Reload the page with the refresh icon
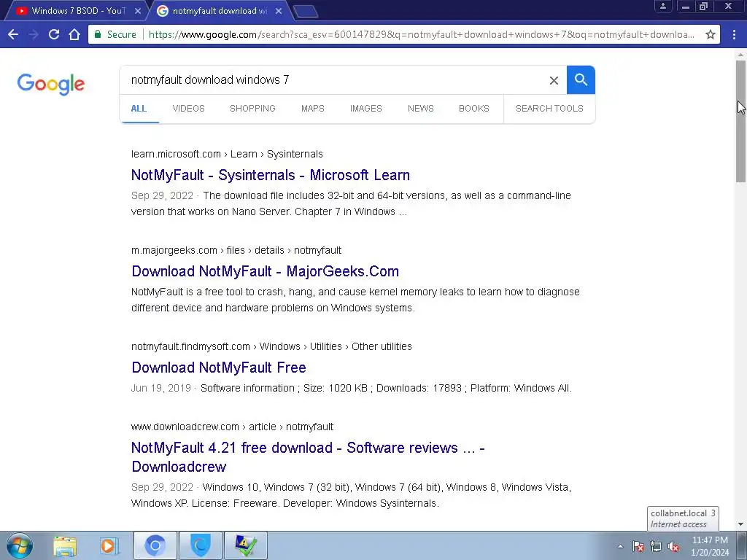Image resolution: width=747 pixels, height=560 pixels. click(54, 34)
